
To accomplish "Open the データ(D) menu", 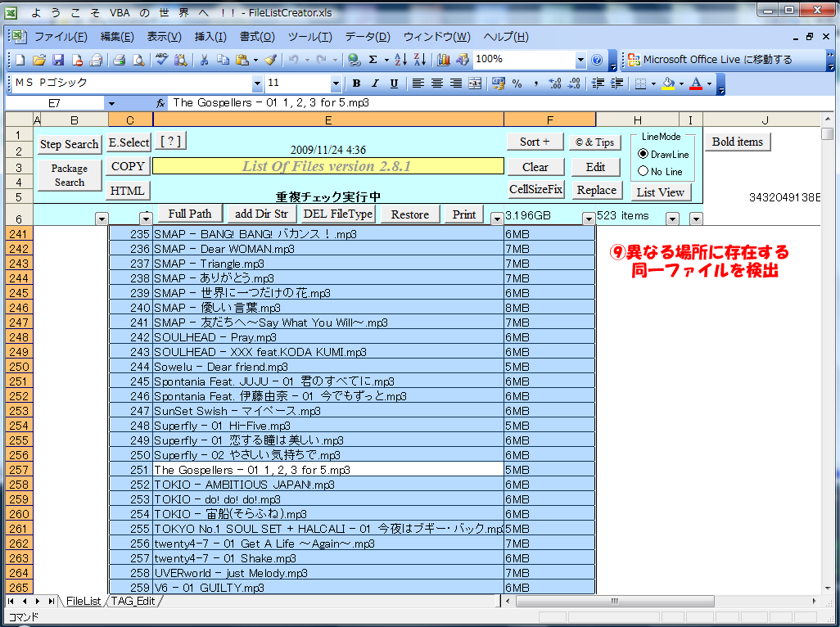I will (368, 37).
